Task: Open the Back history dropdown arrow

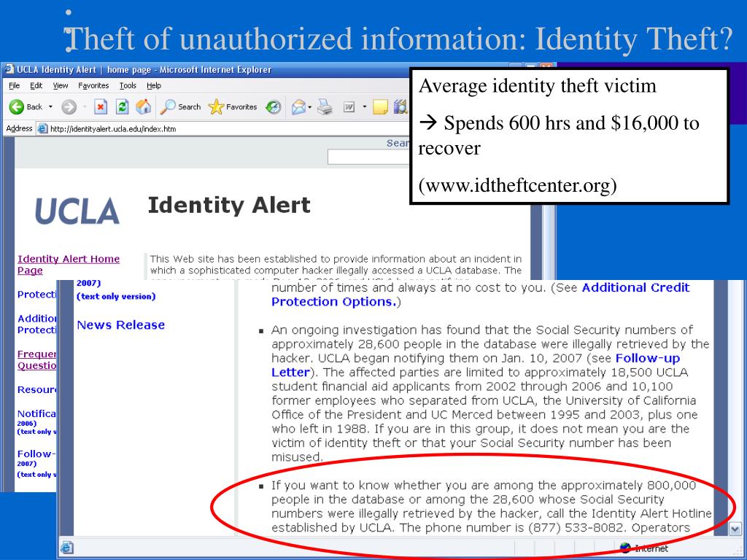Action: tap(50, 107)
